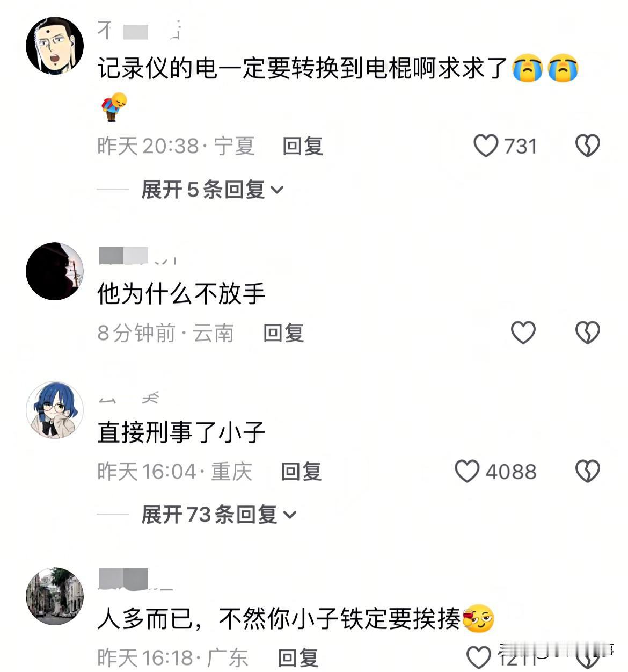Reply to the 重庆 comment via 回复
Viewport: 628px width, 672px height.
301,472
